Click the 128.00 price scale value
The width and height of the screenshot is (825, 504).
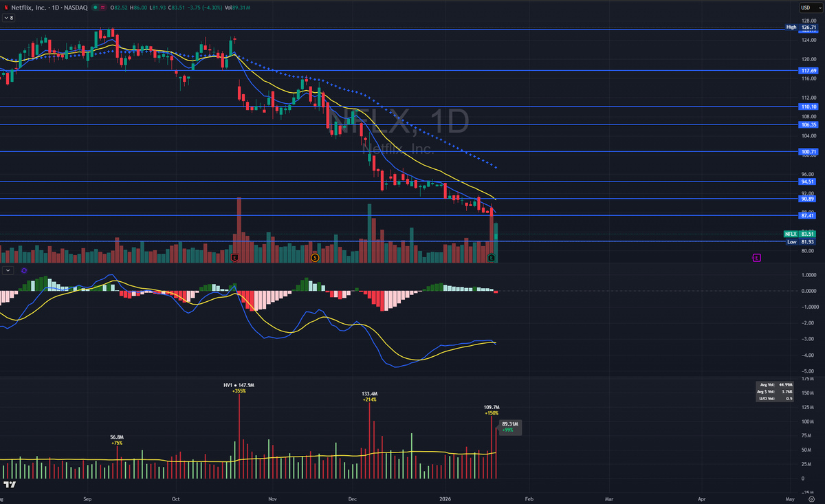(808, 21)
